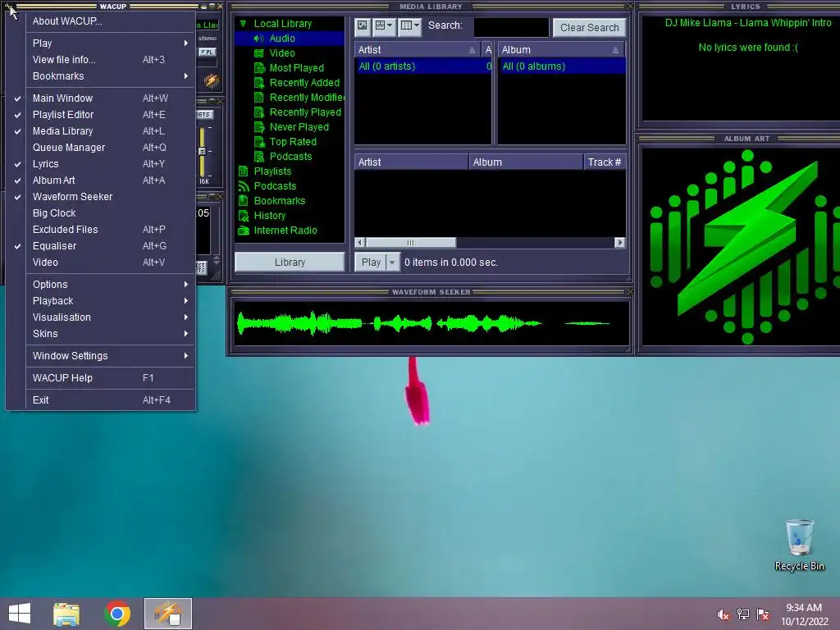Click the muted volume tray icon

point(723,614)
